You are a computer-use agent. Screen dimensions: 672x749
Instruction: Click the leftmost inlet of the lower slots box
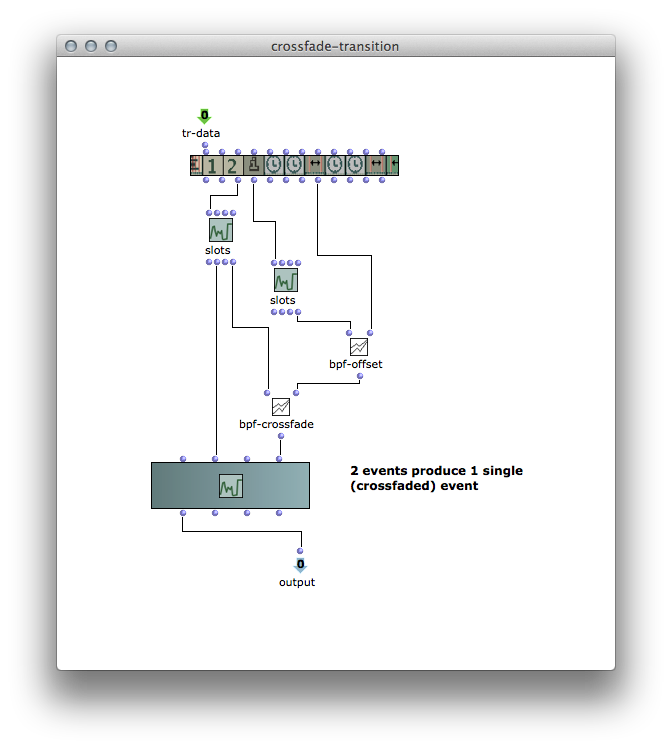(x=274, y=263)
